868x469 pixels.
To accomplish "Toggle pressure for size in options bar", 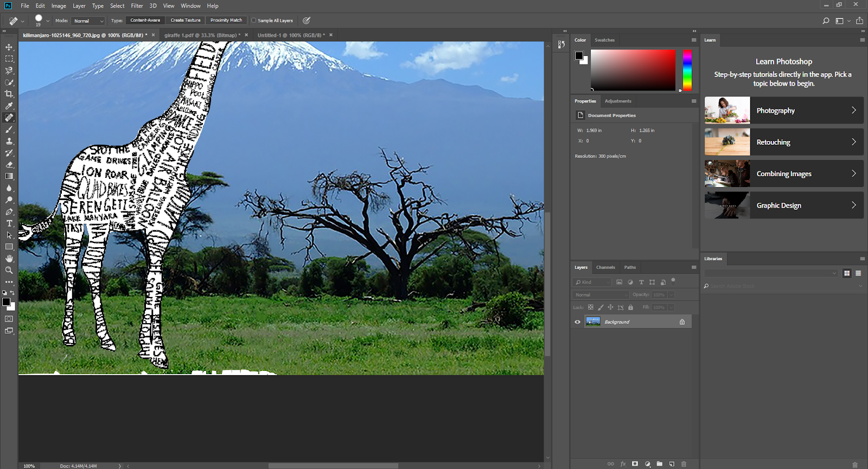I will (x=307, y=21).
